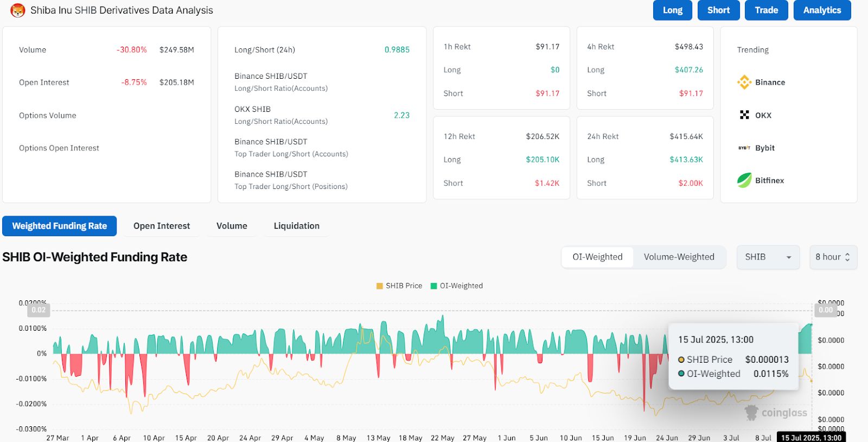Click the 1h Rekt Long value $0
The width and height of the screenshot is (868, 442).
(555, 70)
